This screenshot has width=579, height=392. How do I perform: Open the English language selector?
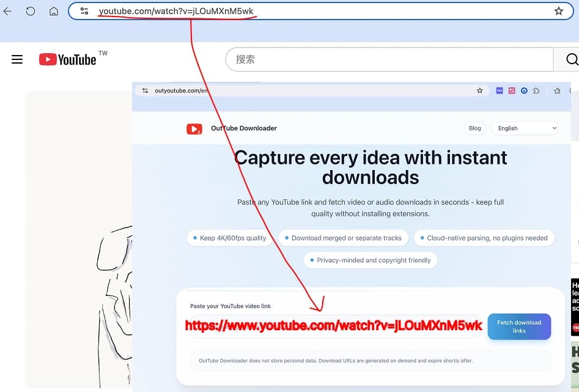click(525, 128)
